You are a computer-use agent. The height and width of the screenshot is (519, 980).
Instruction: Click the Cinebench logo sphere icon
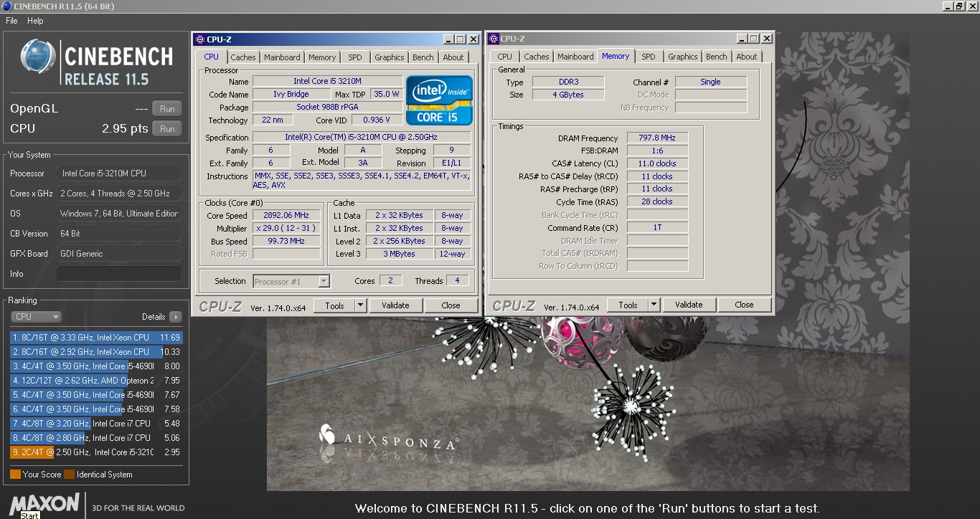pos(38,57)
